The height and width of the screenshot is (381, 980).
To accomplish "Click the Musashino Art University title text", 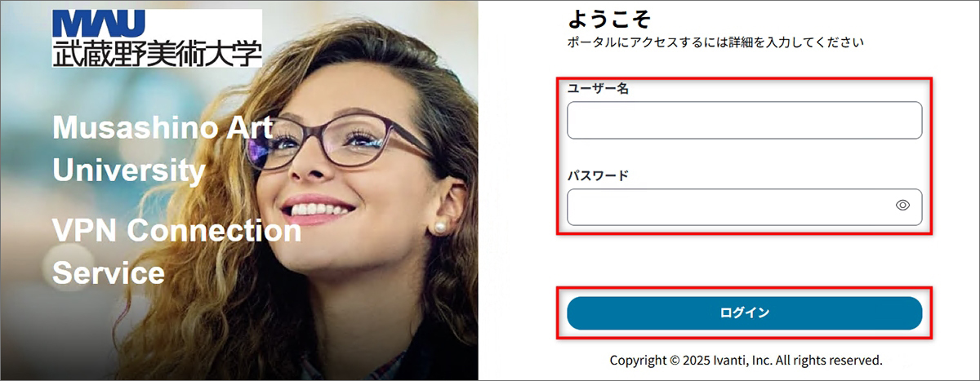I will [162, 148].
